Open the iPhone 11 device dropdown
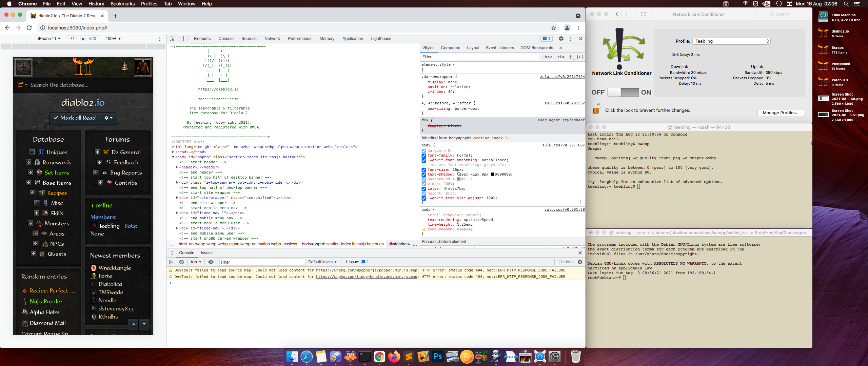The width and height of the screenshot is (868, 366). [49, 39]
